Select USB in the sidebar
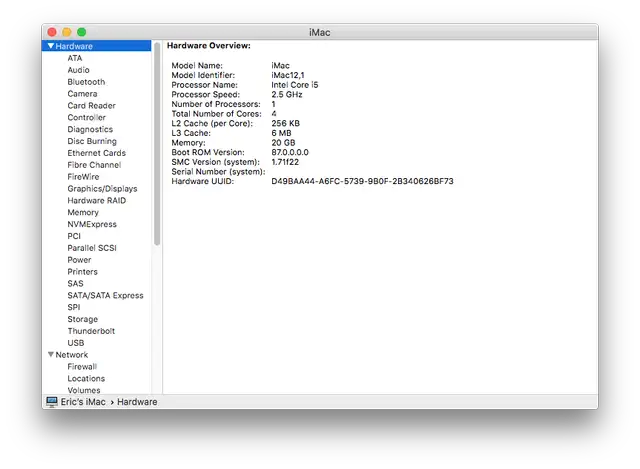Screen dimensions: 640x469 pyautogui.click(x=76, y=342)
